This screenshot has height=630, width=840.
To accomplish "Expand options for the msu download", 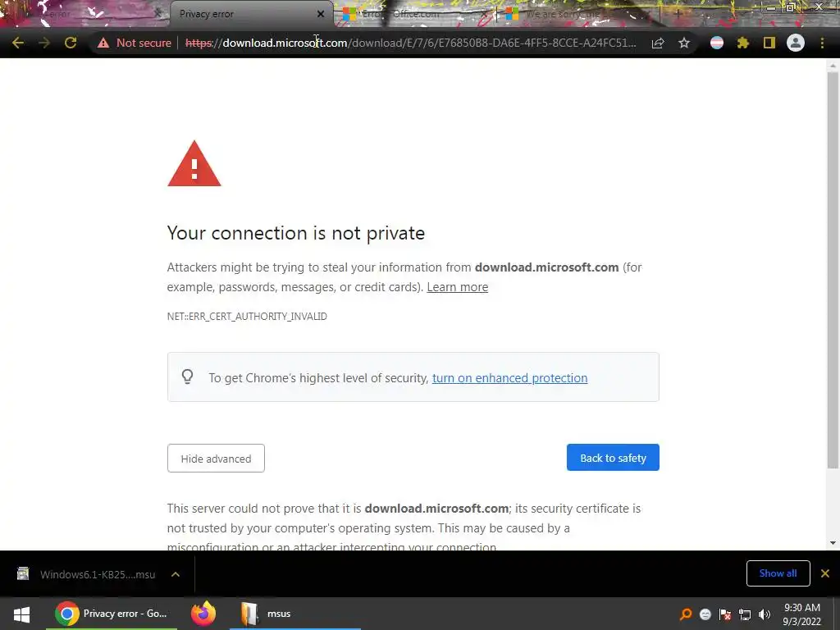I will [x=176, y=574].
